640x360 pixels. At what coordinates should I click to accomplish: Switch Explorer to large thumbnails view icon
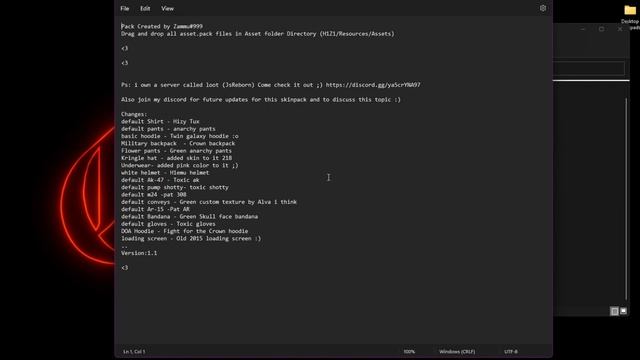[623, 311]
